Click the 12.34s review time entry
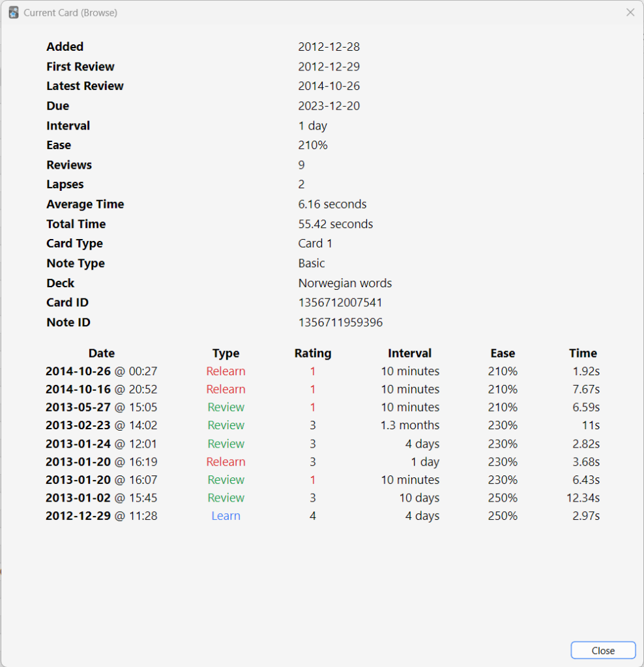The image size is (644, 667). (x=583, y=498)
